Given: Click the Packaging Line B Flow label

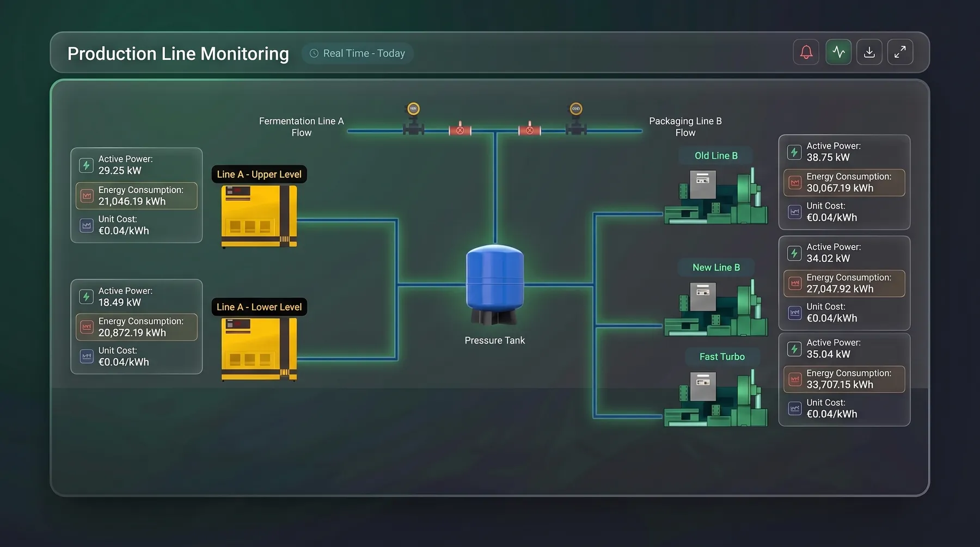Looking at the screenshot, I should (685, 127).
